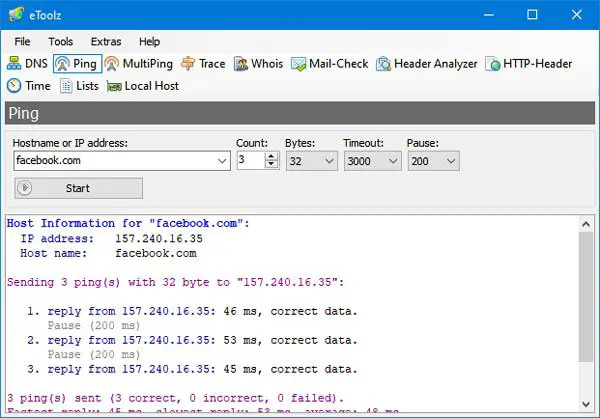Image resolution: width=600 pixels, height=418 pixels.
Task: Open the Time tool
Action: click(29, 86)
